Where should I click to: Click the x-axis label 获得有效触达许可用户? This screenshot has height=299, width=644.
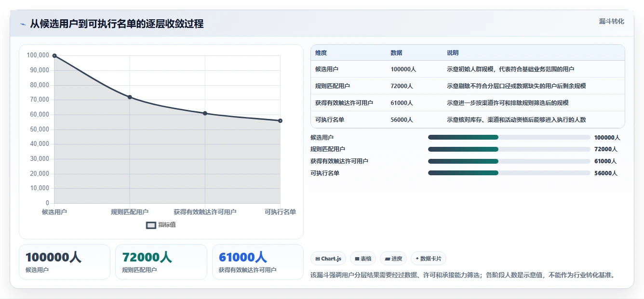coord(205,212)
